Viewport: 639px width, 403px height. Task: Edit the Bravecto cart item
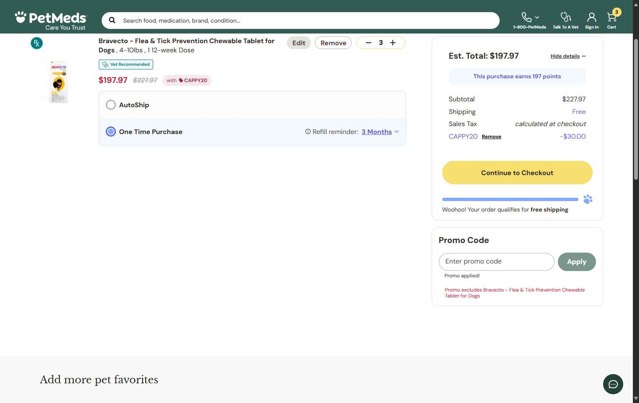coord(298,43)
